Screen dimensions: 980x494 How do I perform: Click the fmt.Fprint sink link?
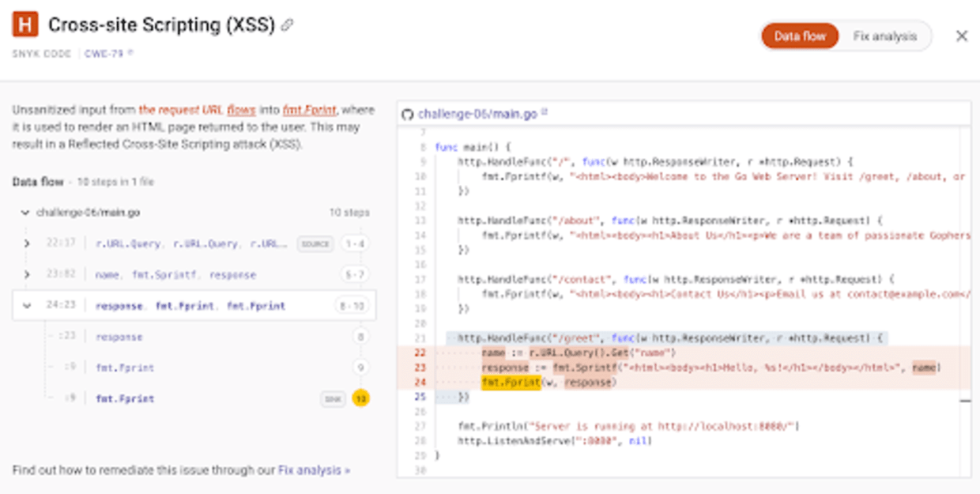click(309, 110)
